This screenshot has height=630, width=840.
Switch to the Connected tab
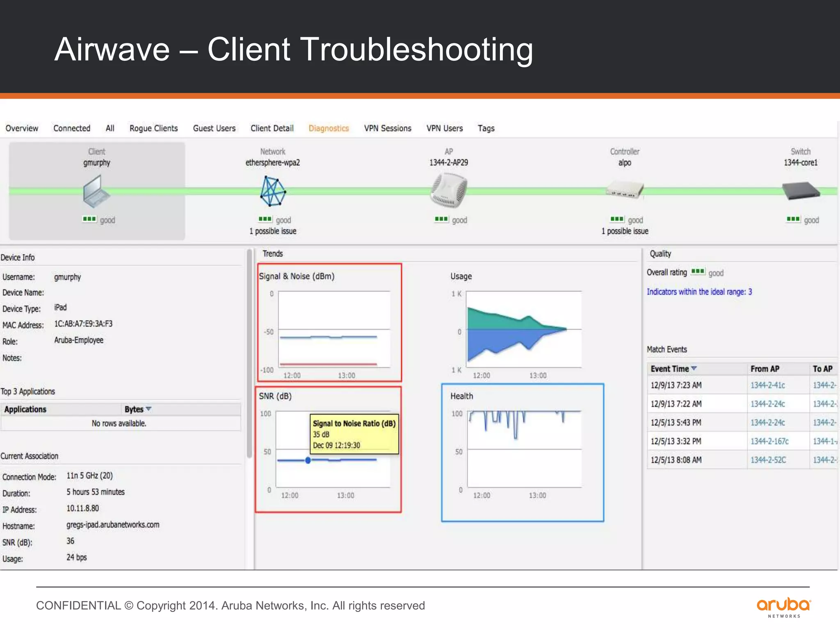[x=72, y=128]
